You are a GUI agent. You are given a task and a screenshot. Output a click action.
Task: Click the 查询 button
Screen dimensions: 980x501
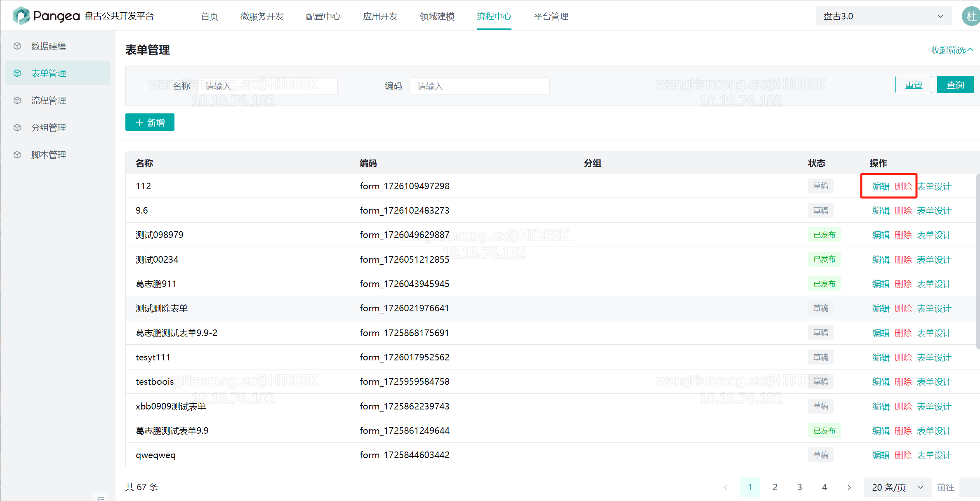(x=955, y=85)
